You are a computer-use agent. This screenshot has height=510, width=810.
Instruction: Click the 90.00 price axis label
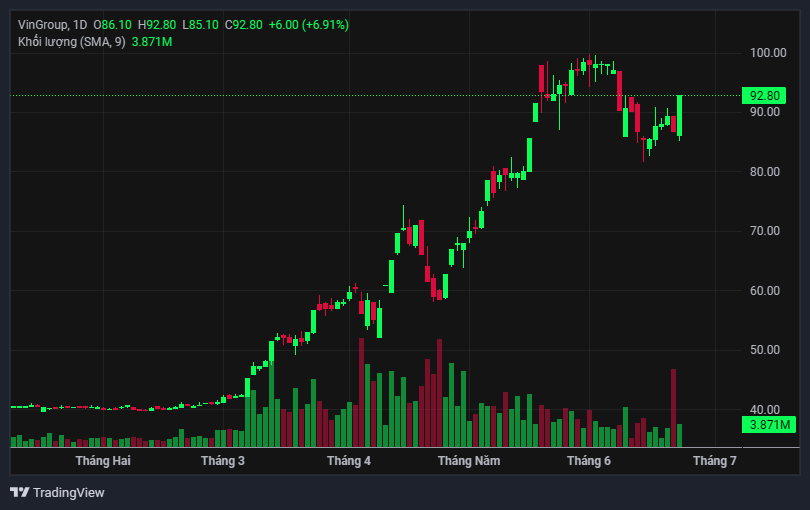tap(765, 112)
